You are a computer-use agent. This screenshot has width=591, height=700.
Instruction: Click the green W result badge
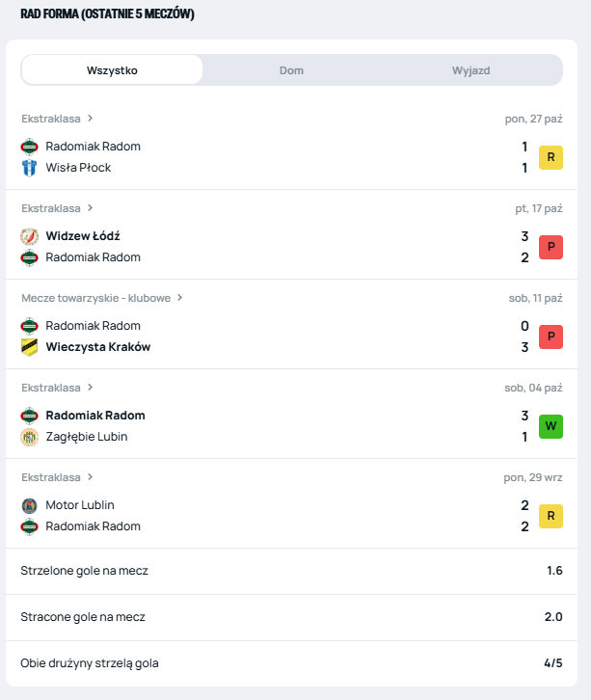pyautogui.click(x=551, y=426)
